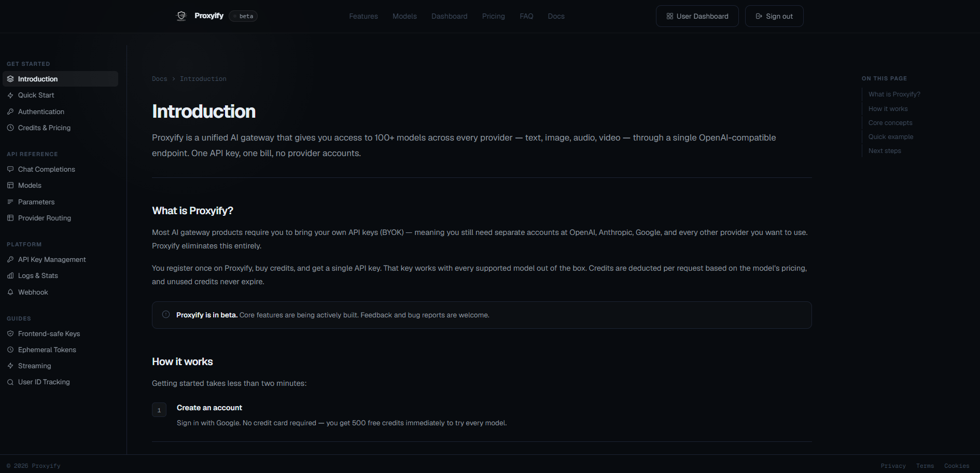This screenshot has width=980, height=473.
Task: Click the Proxyify shield logo icon
Action: click(x=181, y=16)
